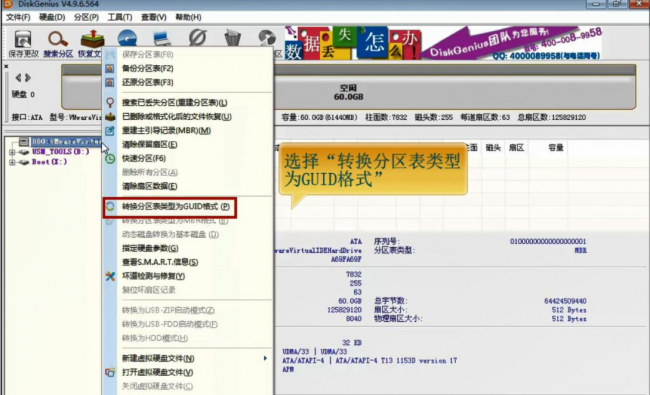
Task: Click the convert to GUID menu icon
Action: coord(110,206)
